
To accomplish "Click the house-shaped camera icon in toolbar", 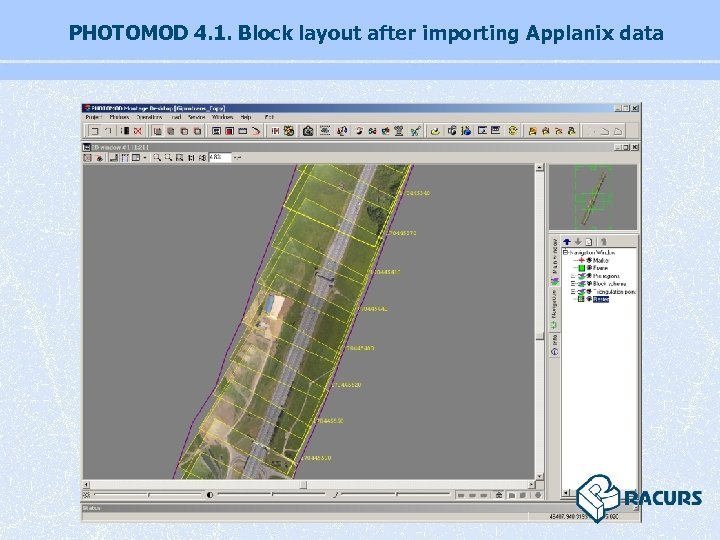I will click(x=308, y=131).
